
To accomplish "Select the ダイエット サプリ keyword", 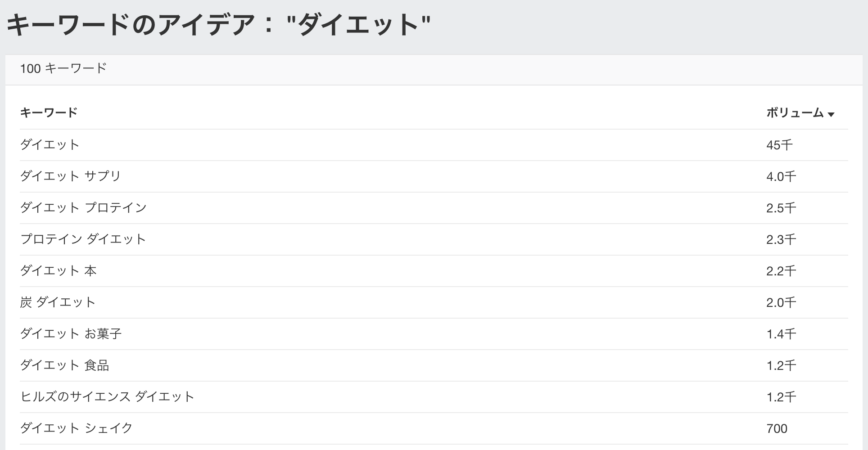I will [x=71, y=176].
